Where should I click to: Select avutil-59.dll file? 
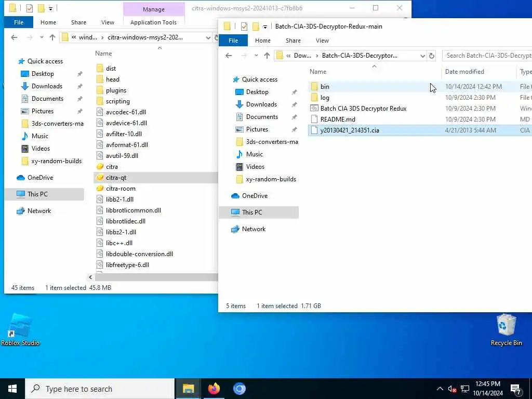(122, 155)
